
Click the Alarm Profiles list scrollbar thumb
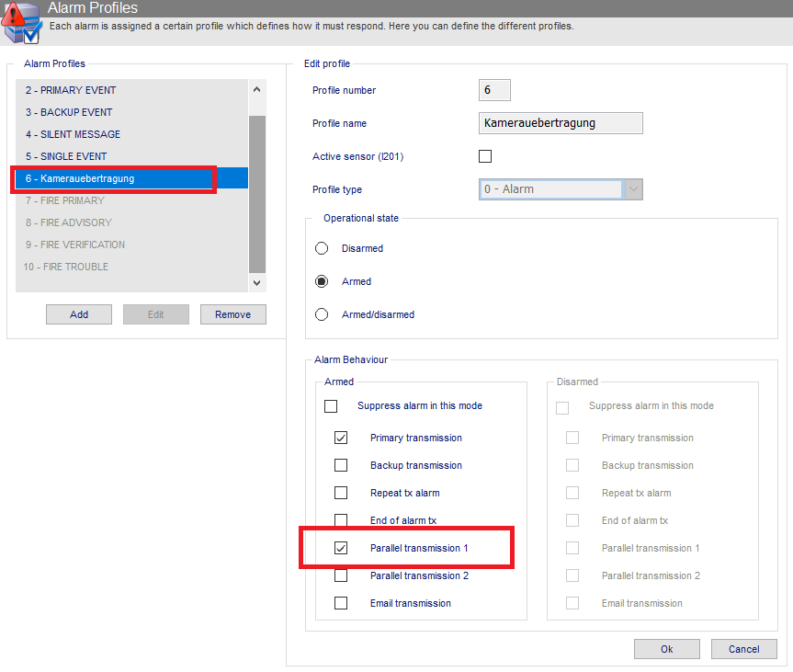257,194
